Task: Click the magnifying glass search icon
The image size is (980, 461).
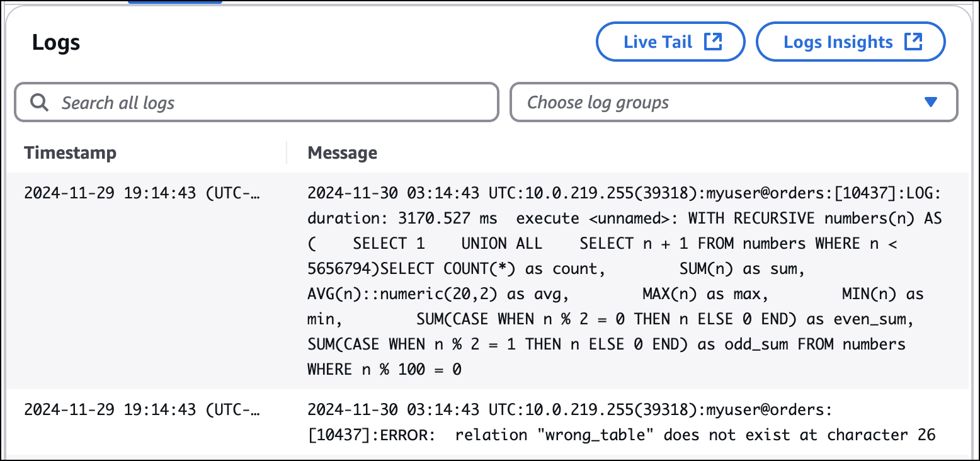Action: coord(40,103)
